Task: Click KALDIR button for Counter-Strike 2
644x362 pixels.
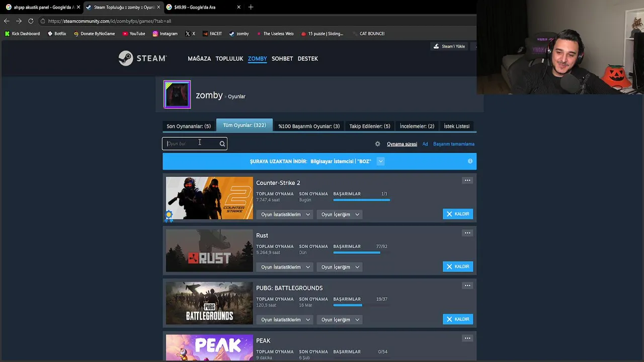Action: click(x=458, y=214)
